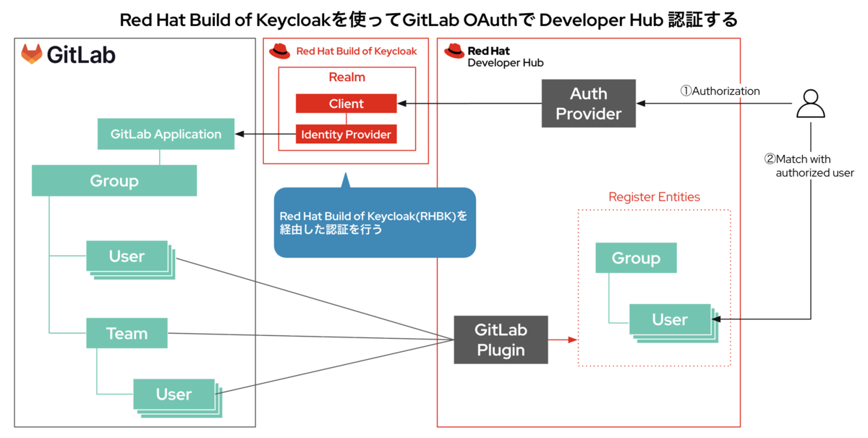Select the Auth Provider box

click(588, 104)
